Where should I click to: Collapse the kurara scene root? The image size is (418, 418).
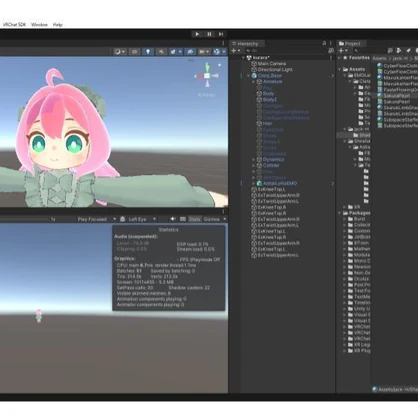point(243,58)
